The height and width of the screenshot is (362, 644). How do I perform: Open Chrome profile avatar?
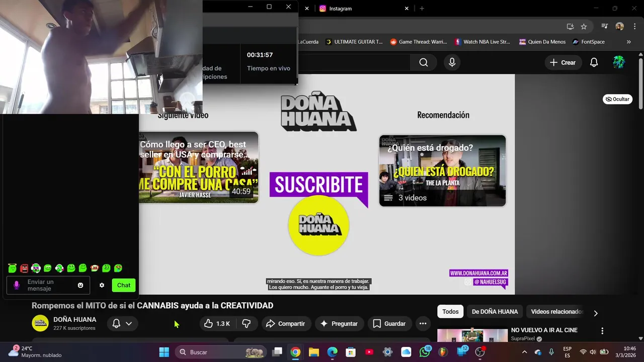click(x=619, y=27)
